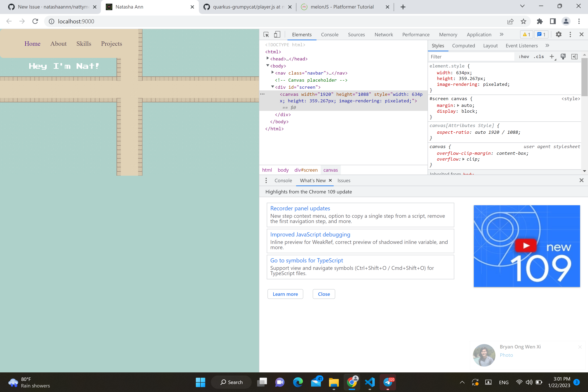Collapse the div screen element
588x392 pixels.
pos(273,87)
